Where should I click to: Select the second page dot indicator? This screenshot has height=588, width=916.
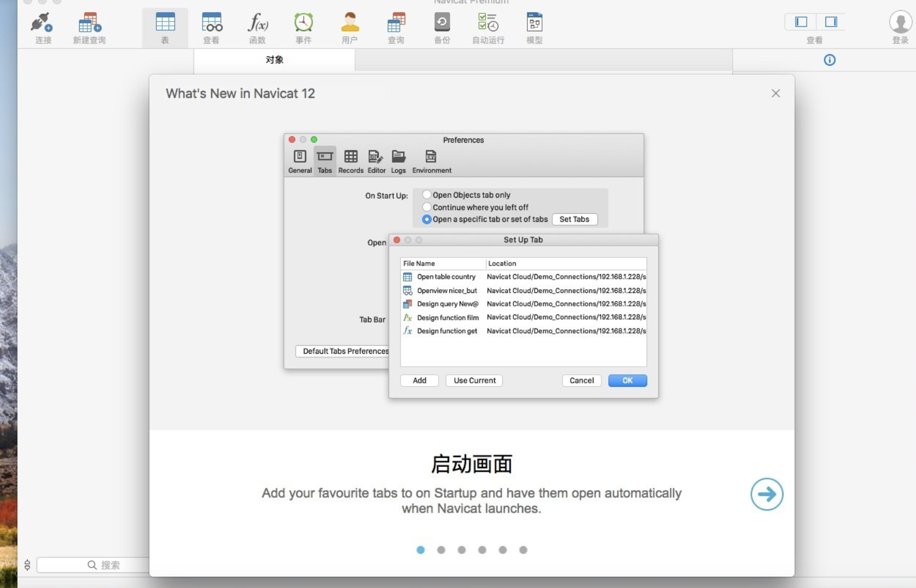(441, 550)
